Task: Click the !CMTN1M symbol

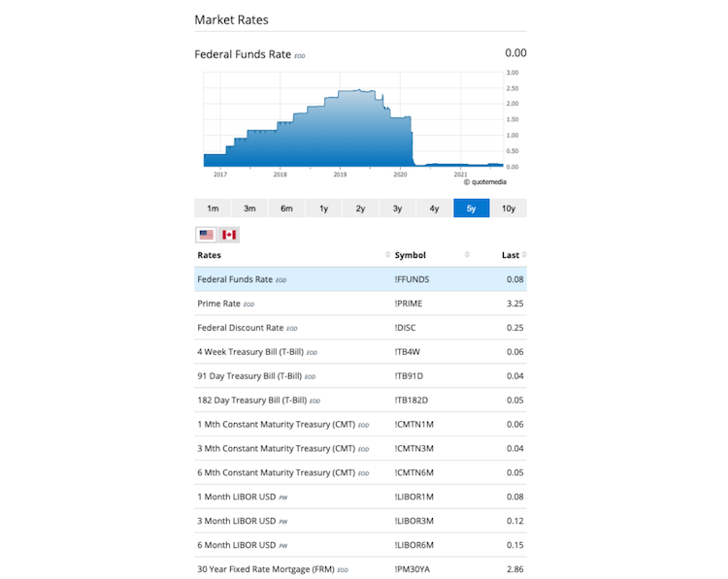Action: [x=414, y=424]
